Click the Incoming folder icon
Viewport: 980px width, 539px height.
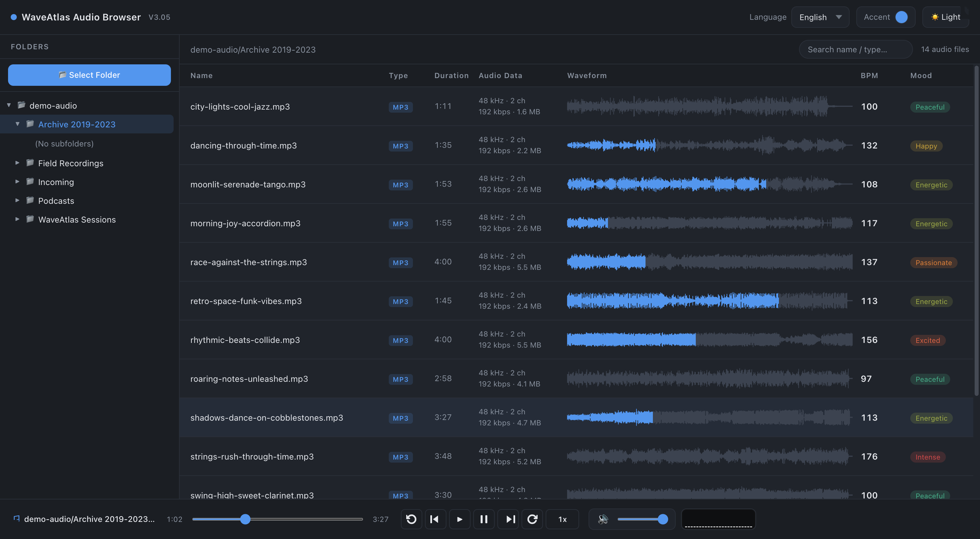click(30, 181)
